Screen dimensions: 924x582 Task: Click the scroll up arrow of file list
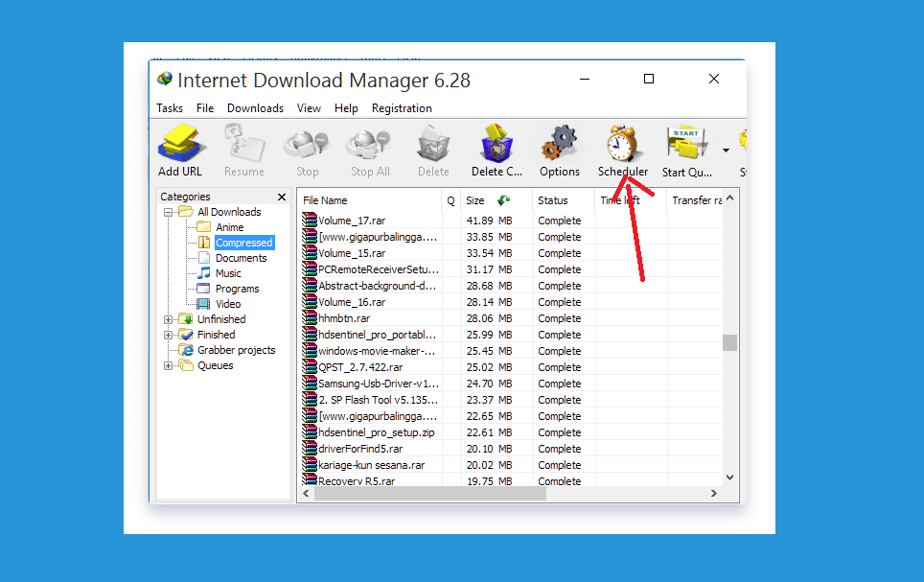click(x=730, y=198)
